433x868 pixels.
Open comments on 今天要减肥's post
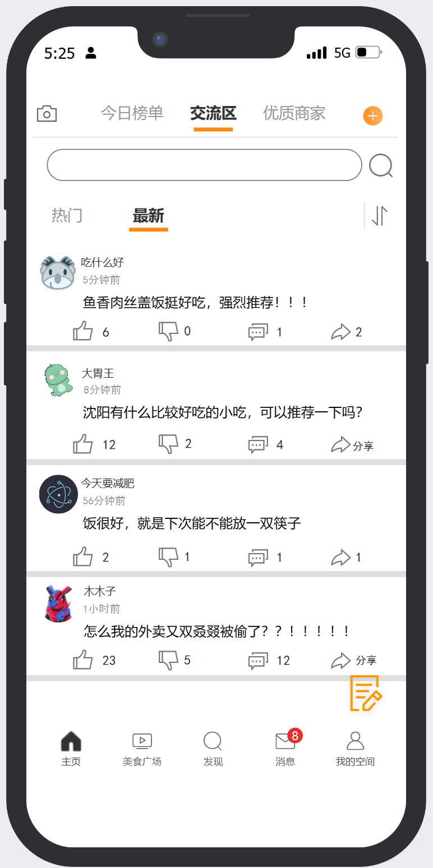coord(258,558)
